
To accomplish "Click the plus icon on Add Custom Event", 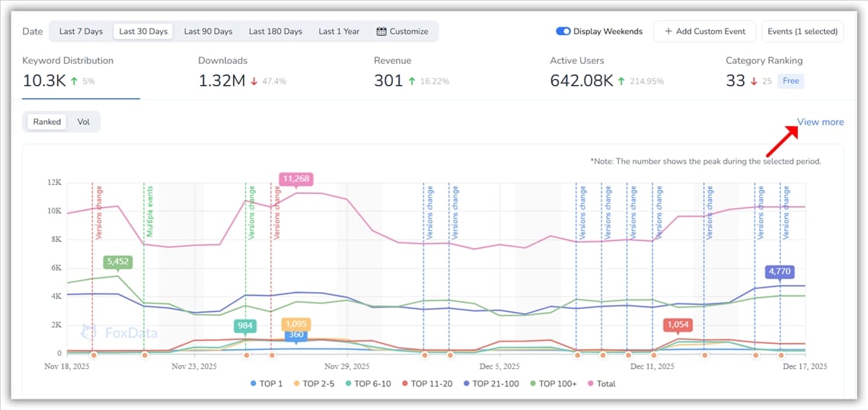I will pos(668,31).
